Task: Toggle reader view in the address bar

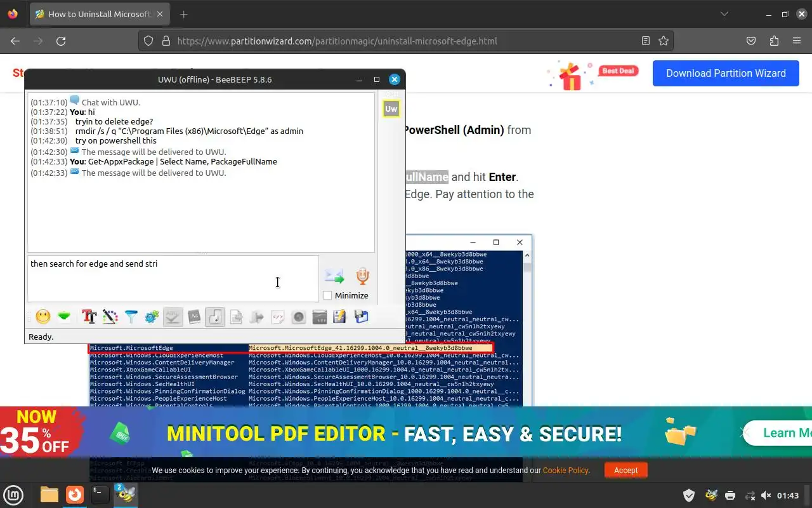Action: tap(646, 41)
